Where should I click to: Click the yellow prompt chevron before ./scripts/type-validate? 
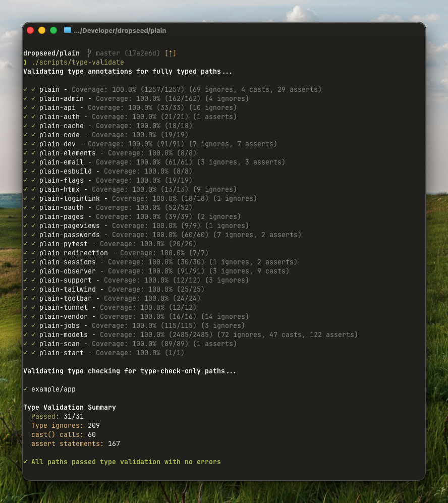tap(25, 63)
